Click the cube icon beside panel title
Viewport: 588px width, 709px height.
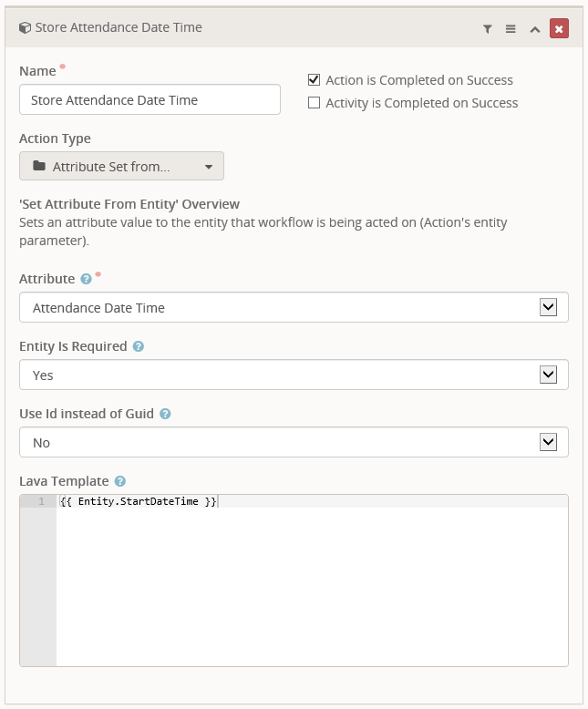point(25,28)
